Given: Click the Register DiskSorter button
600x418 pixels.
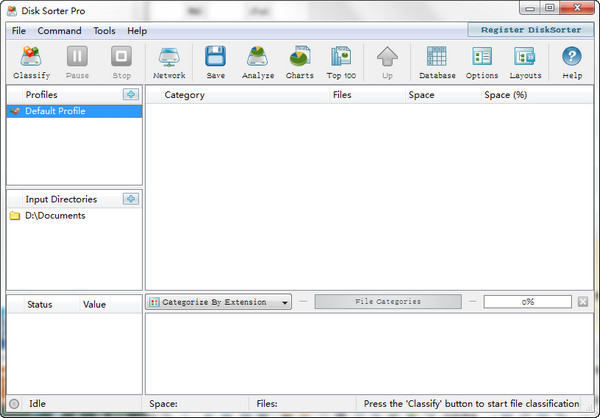Looking at the screenshot, I should point(529,30).
